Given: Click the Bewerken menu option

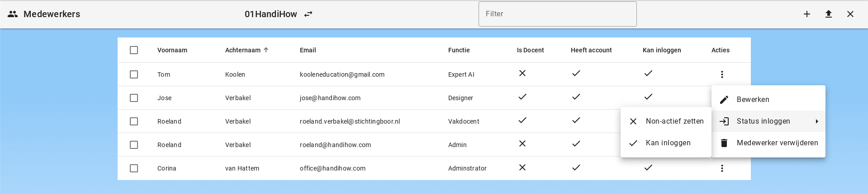Looking at the screenshot, I should pyautogui.click(x=753, y=100).
